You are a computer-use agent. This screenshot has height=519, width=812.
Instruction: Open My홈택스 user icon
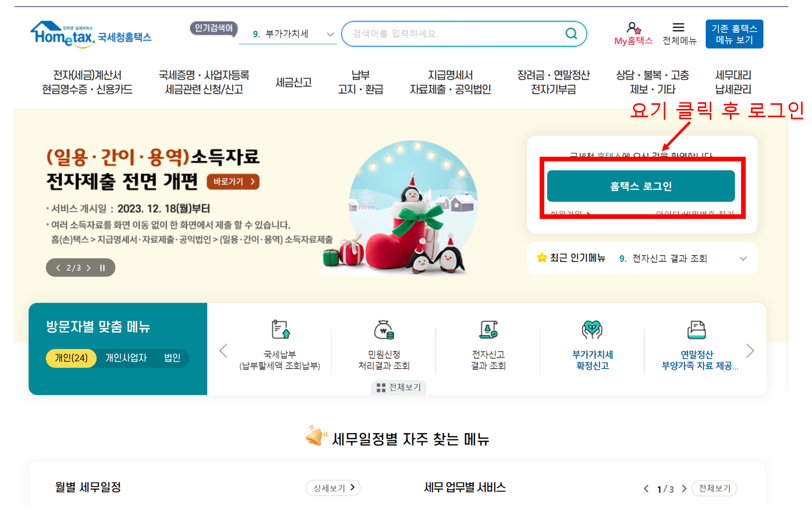(633, 28)
